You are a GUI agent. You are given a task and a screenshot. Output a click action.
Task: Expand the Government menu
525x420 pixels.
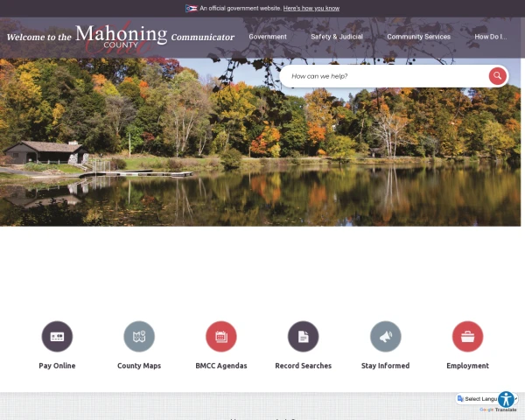[268, 37]
